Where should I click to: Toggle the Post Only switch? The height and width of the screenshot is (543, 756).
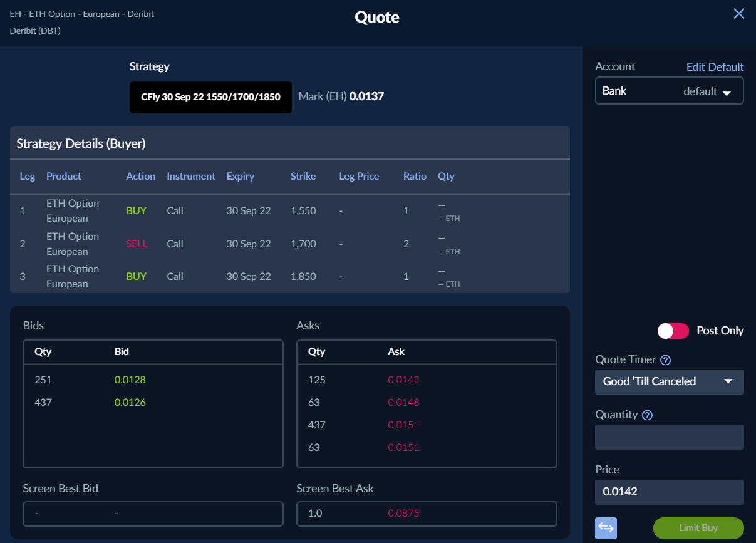[x=673, y=331]
